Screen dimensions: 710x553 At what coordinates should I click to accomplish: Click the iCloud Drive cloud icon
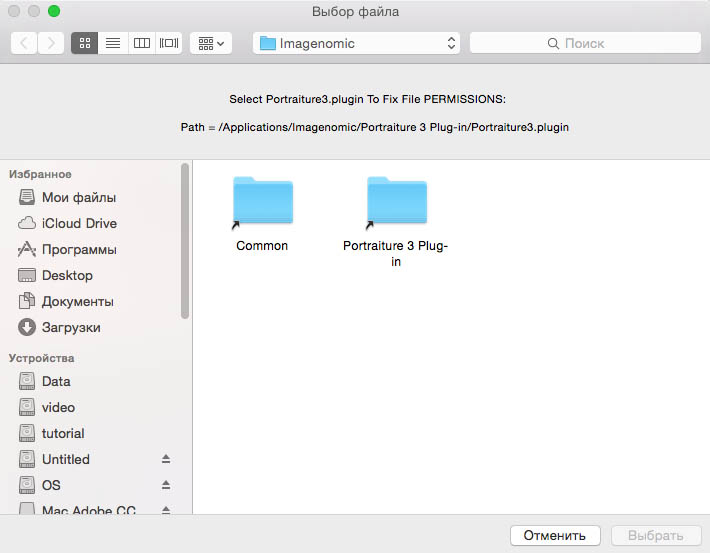[x=27, y=223]
